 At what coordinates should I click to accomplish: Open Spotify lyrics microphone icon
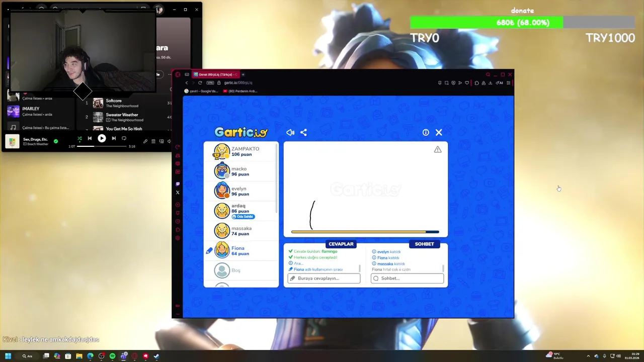145,141
